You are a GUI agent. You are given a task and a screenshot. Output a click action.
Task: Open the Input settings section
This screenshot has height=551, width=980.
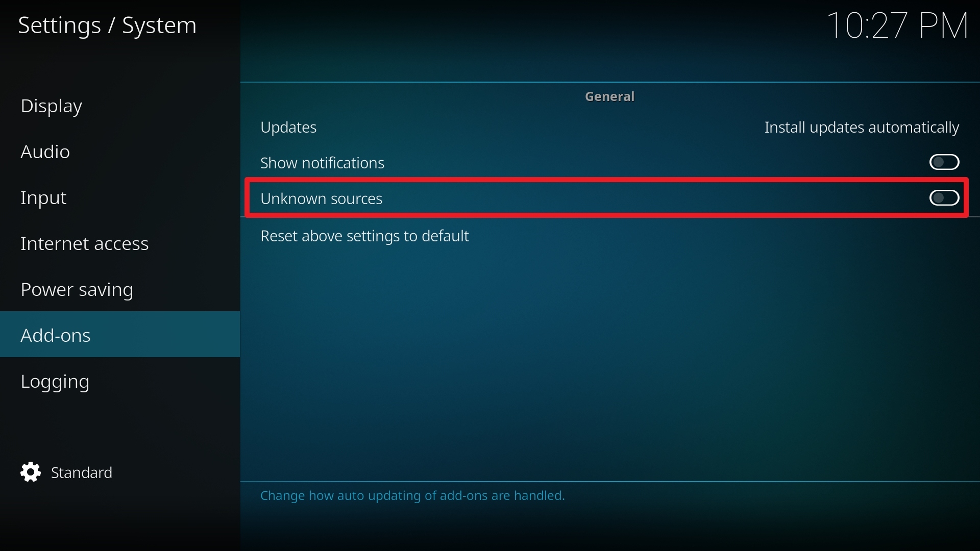pos(43,197)
